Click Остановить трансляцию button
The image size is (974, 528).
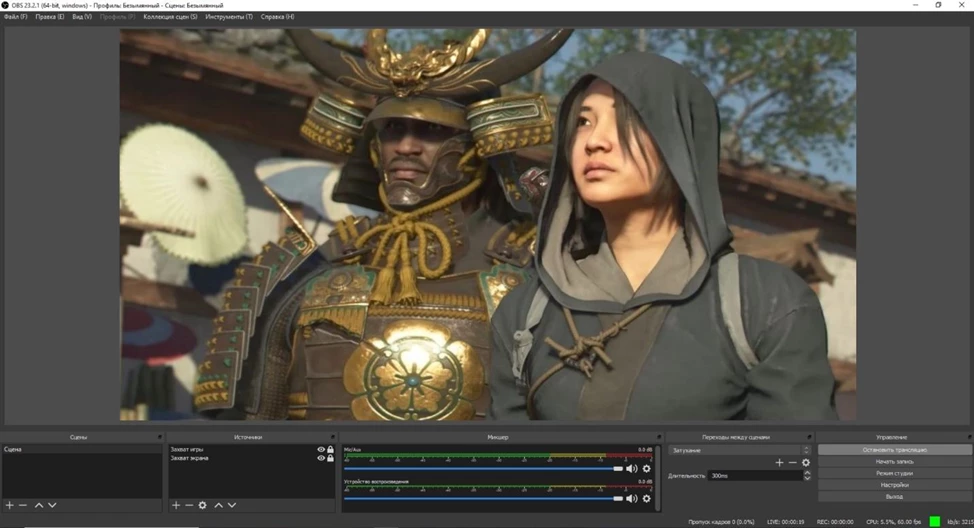[894, 450]
